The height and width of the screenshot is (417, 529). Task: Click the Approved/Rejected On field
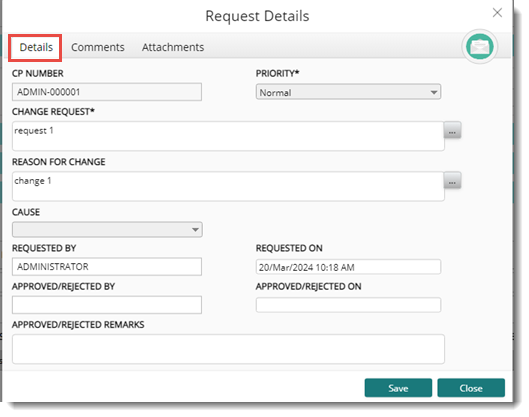348,305
